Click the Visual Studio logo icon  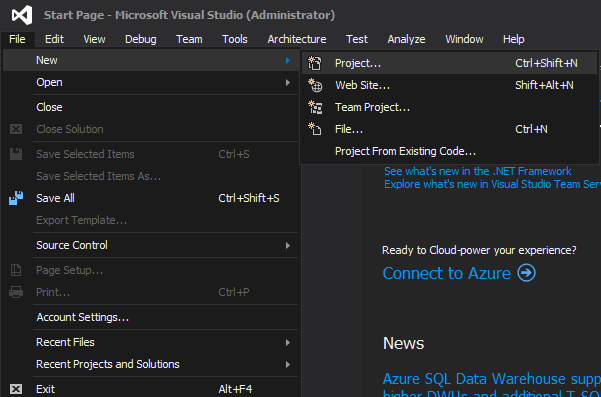point(22,15)
